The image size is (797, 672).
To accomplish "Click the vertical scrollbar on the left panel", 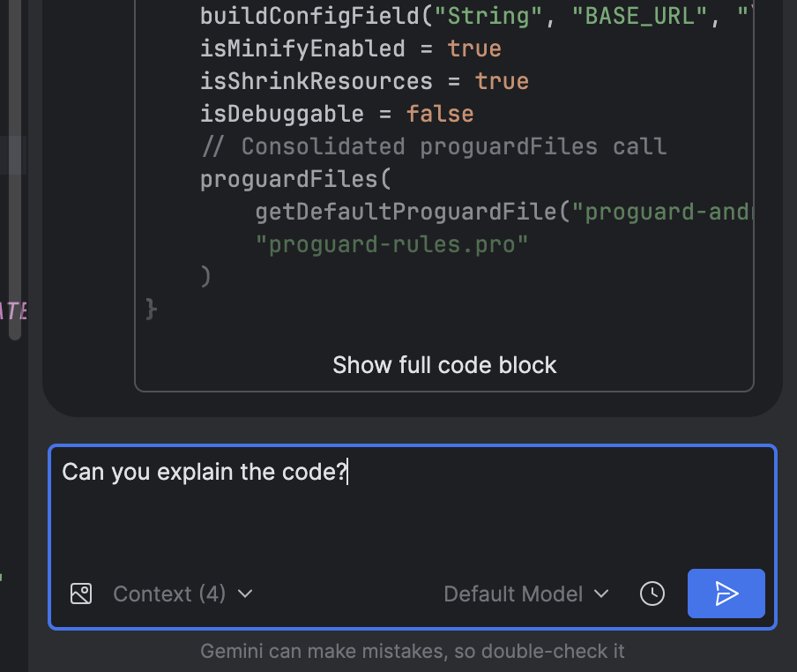I will click(x=14, y=176).
